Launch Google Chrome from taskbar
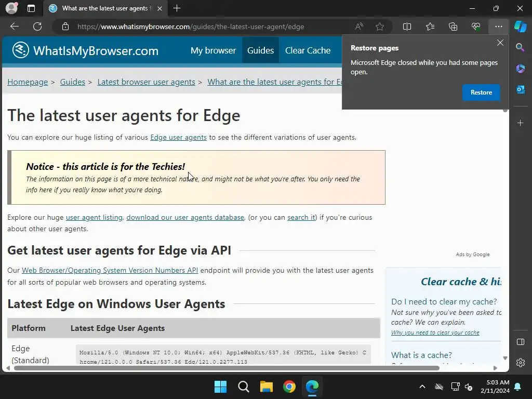The image size is (532, 399). coord(289,387)
